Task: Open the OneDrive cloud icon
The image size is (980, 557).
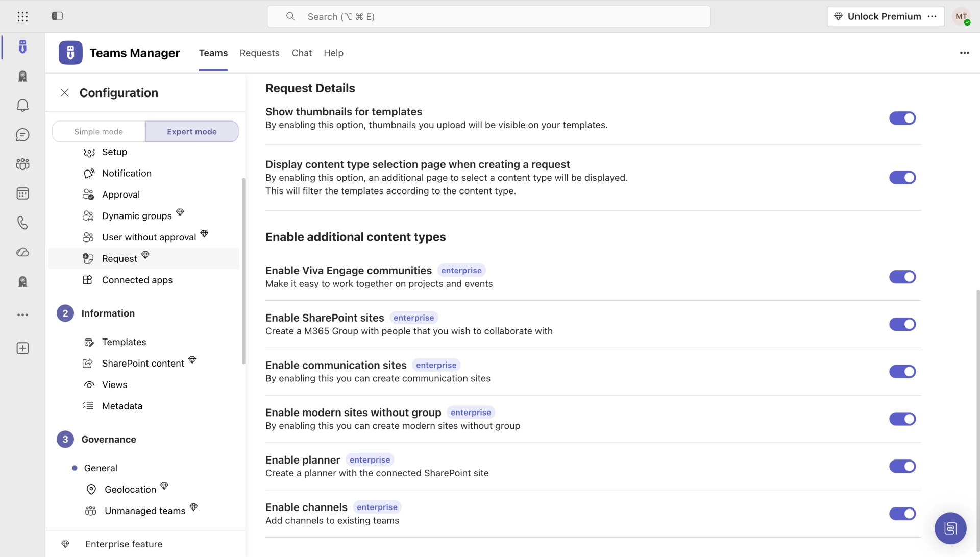Action: [x=22, y=252]
